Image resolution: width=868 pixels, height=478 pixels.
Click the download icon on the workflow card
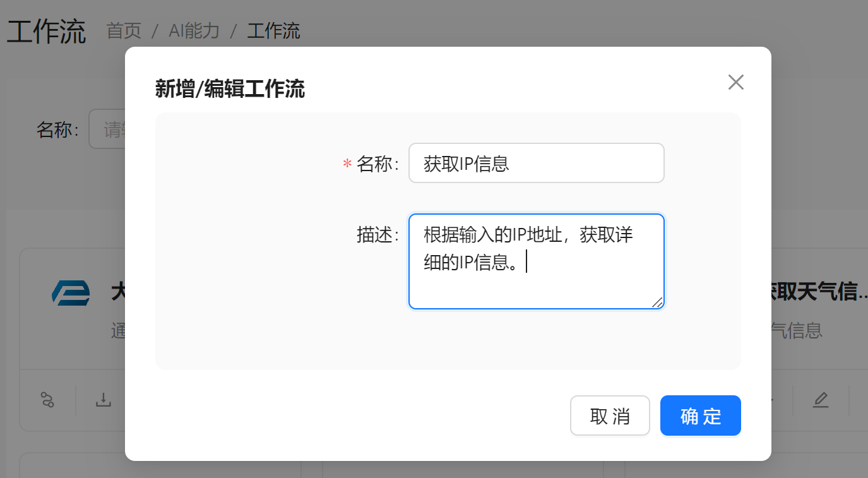point(103,400)
